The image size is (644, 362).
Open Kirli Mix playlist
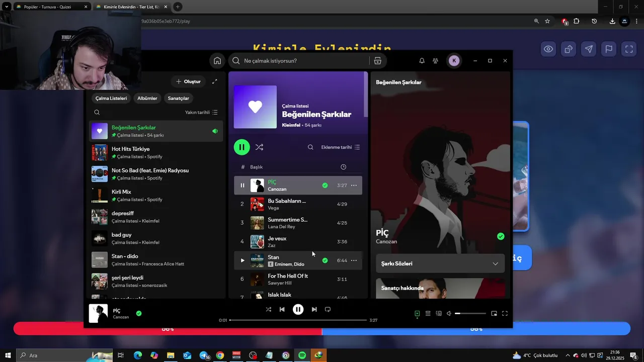(x=156, y=196)
